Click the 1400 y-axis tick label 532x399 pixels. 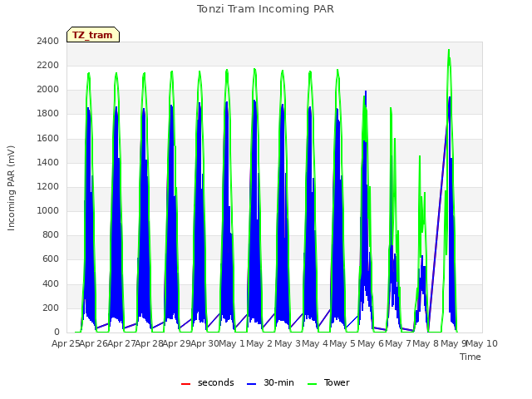click(48, 163)
